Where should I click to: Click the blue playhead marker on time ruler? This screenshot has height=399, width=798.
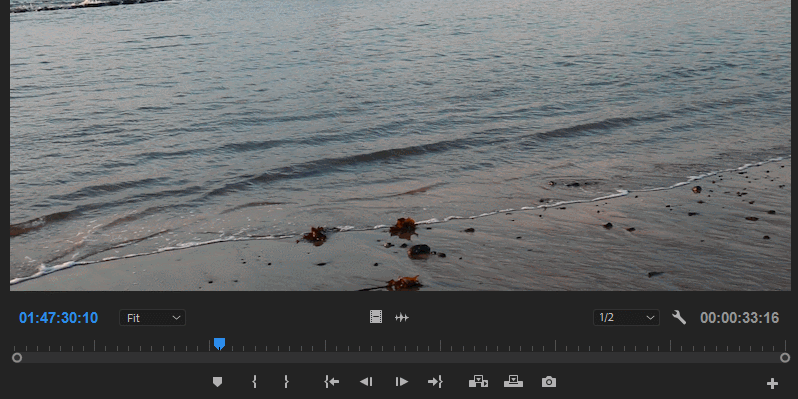click(219, 344)
